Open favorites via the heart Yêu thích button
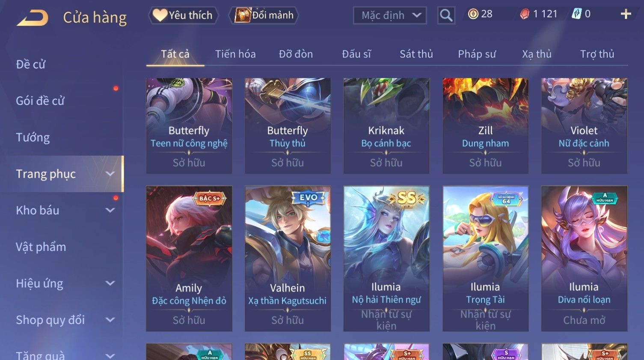 pyautogui.click(x=183, y=15)
